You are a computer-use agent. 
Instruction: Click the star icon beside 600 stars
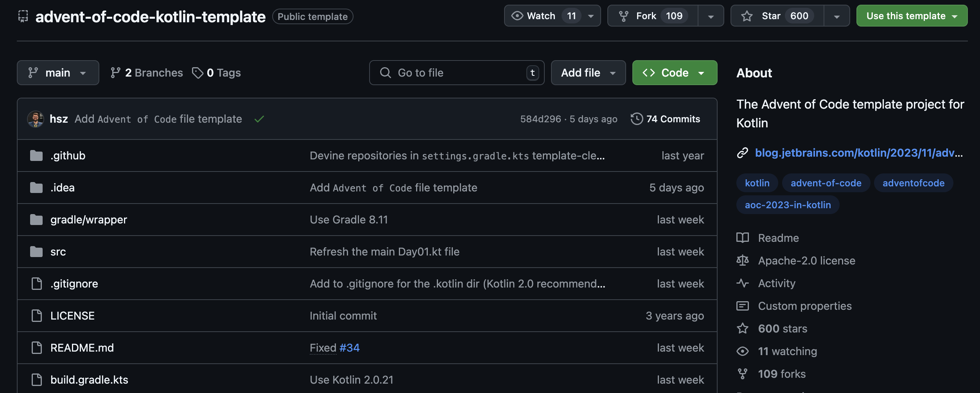click(742, 328)
